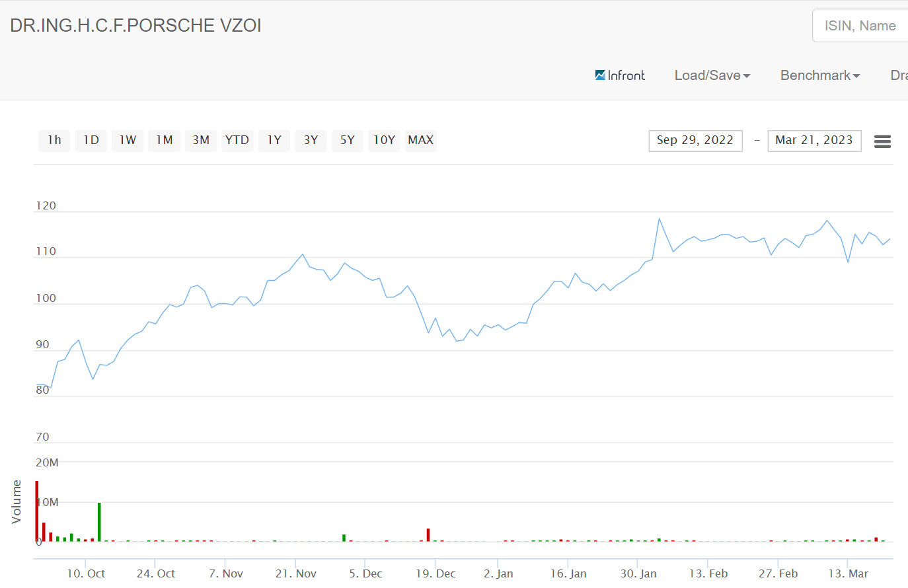908x588 pixels.
Task: Select the 5Y range
Action: click(x=348, y=140)
